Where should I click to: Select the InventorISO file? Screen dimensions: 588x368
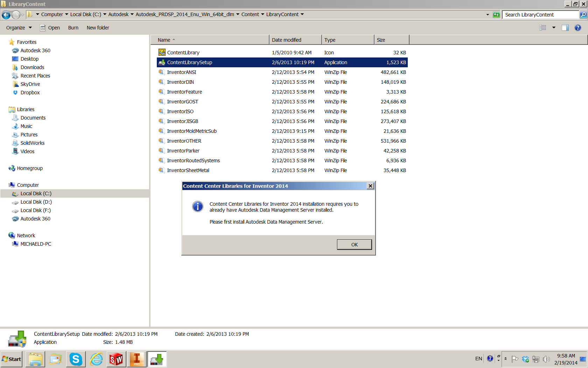(282, 111)
